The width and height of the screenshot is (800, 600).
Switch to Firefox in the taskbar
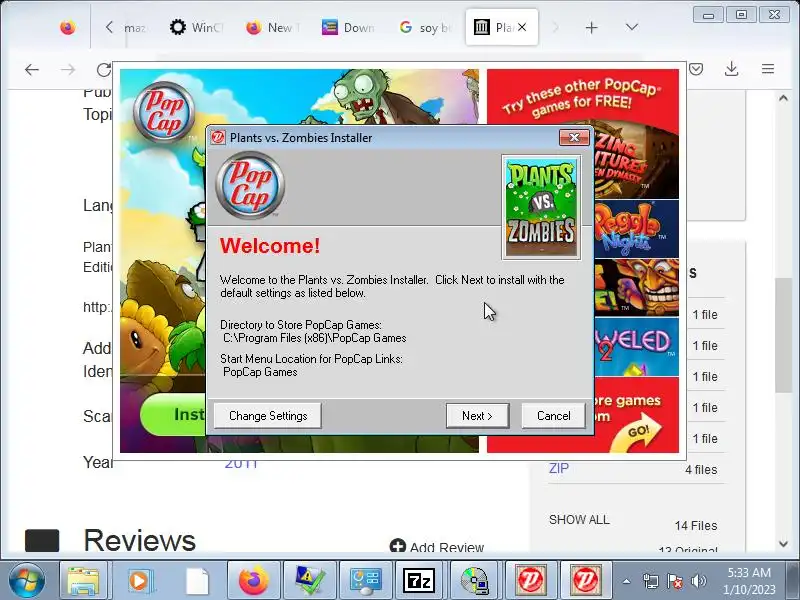254,580
